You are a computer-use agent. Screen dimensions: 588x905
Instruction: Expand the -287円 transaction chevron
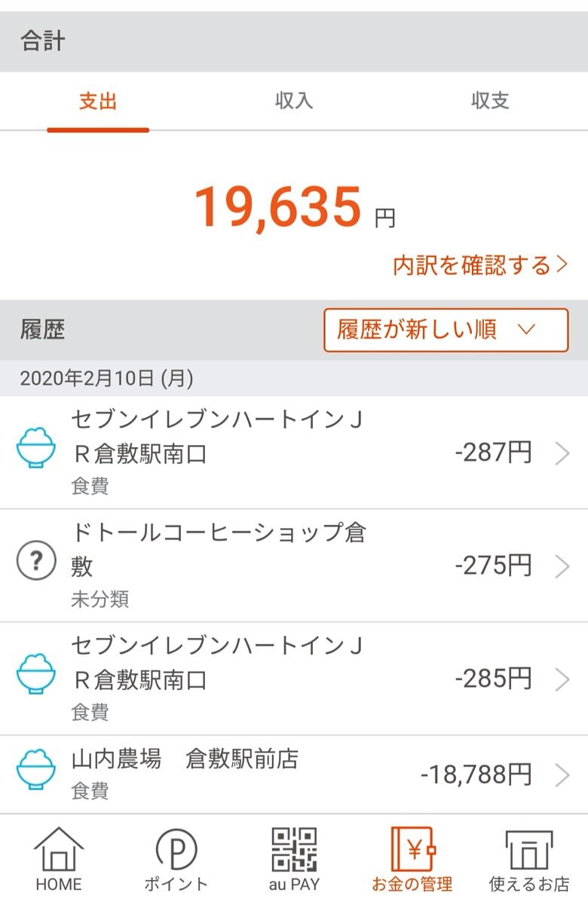pos(562,453)
